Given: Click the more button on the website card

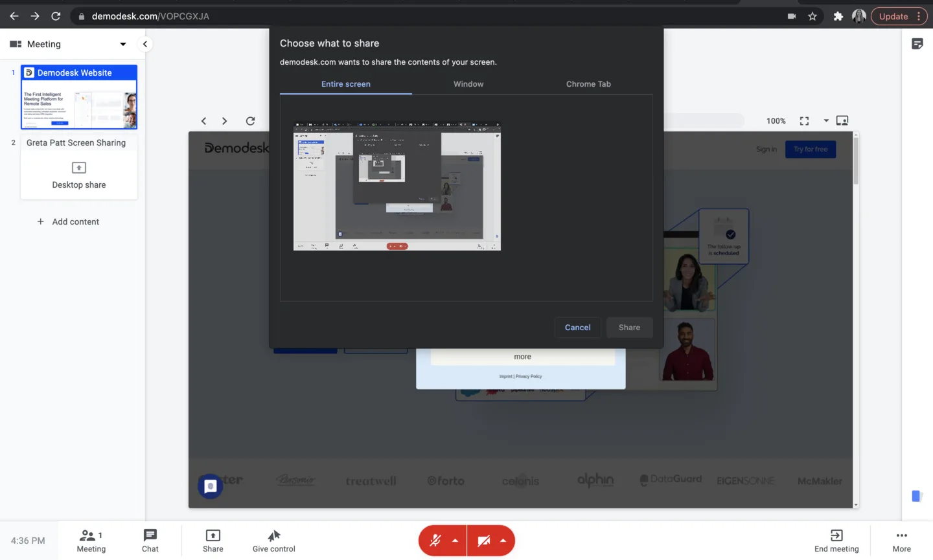Looking at the screenshot, I should pos(522,357).
